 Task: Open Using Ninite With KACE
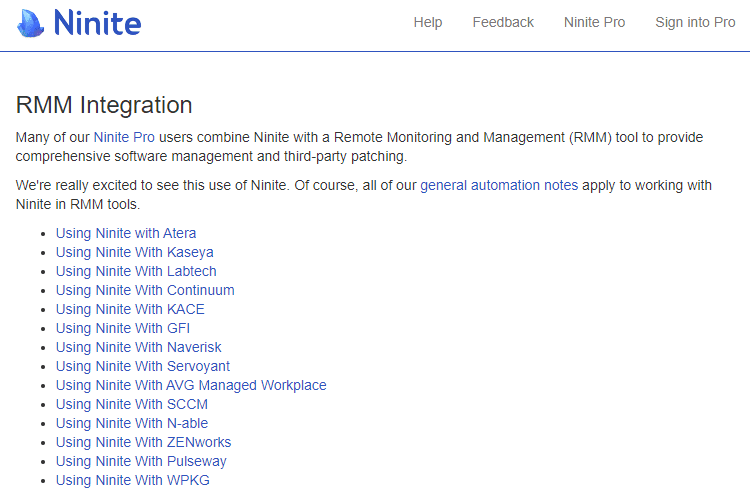pos(130,310)
